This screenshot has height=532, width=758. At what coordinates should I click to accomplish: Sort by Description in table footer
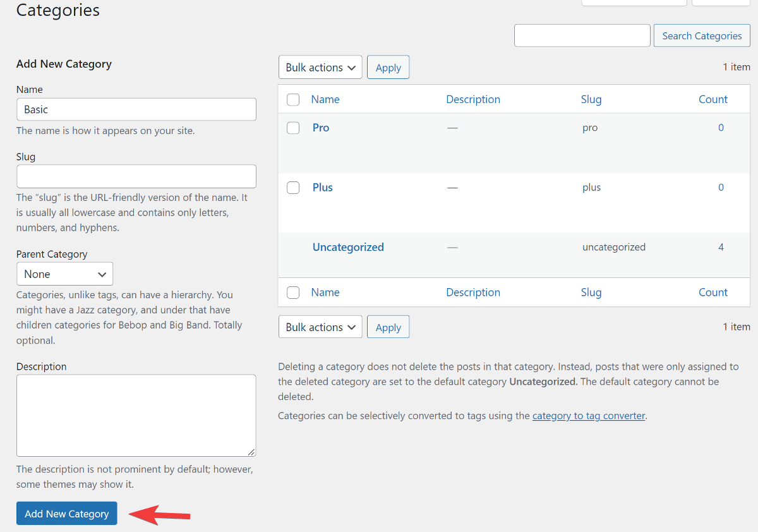473,293
